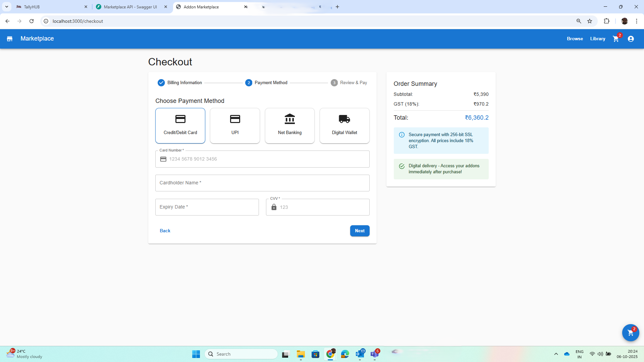644x362 pixels.
Task: Reload the checkout page
Action: tap(32, 21)
